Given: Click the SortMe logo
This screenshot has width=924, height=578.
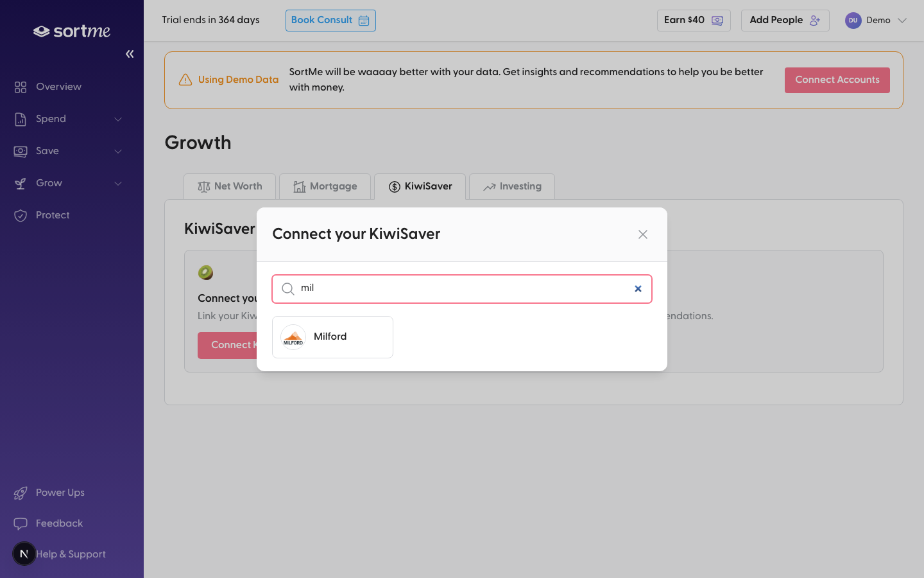Looking at the screenshot, I should click(x=72, y=31).
